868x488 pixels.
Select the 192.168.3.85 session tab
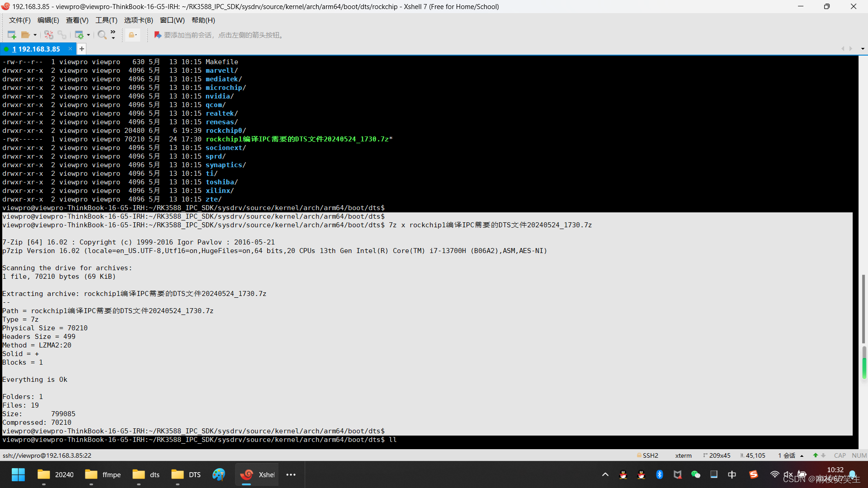[38, 49]
